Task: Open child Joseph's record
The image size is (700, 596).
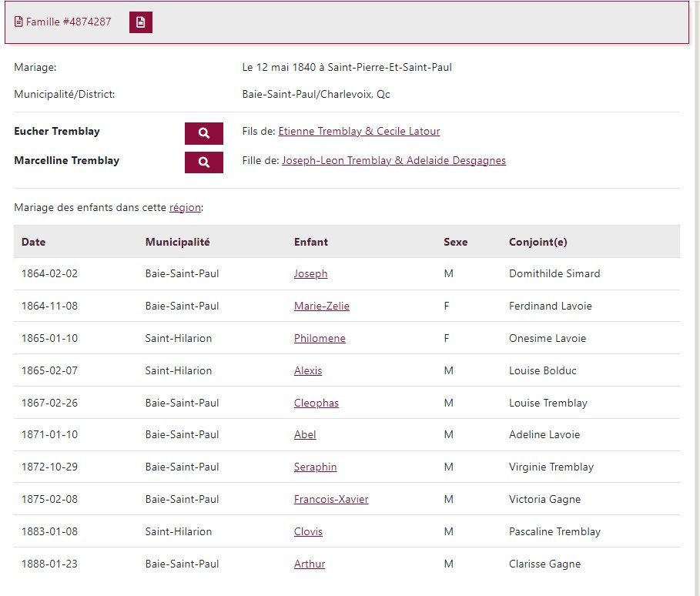Action: coord(310,273)
